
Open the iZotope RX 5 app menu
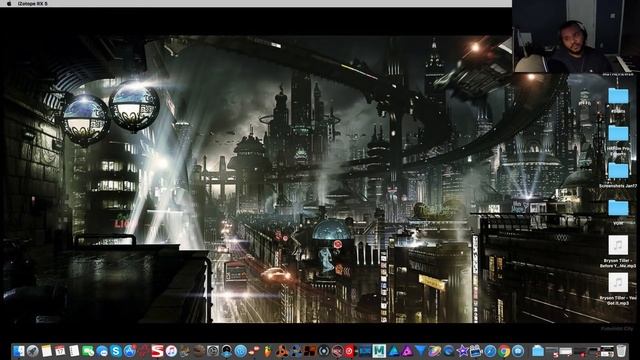click(33, 3)
